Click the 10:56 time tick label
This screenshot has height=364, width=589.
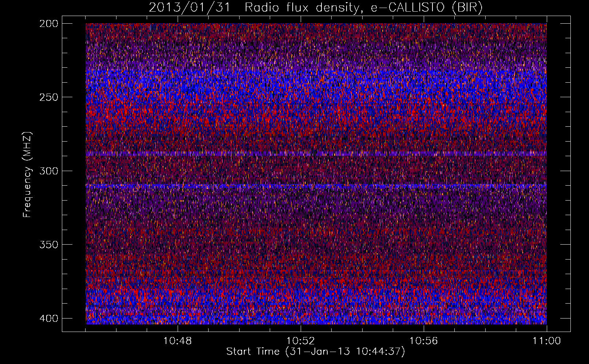click(424, 341)
